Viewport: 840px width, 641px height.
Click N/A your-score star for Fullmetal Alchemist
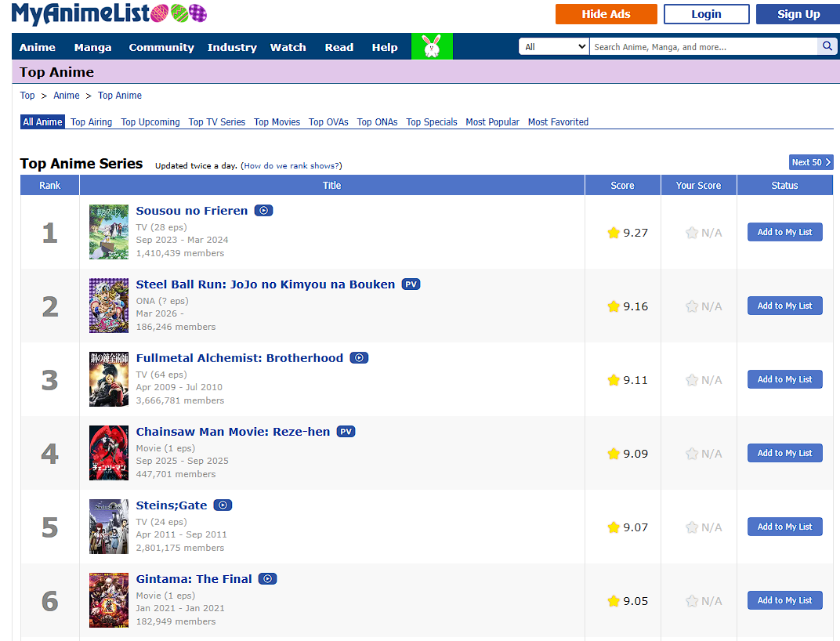coord(692,380)
